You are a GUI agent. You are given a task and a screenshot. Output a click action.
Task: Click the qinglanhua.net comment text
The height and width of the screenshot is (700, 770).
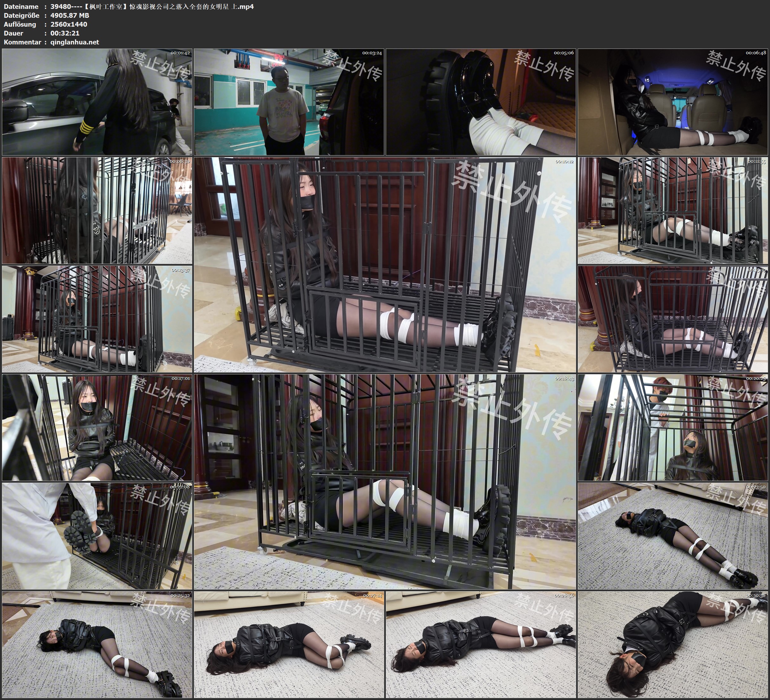pyautogui.click(x=75, y=42)
